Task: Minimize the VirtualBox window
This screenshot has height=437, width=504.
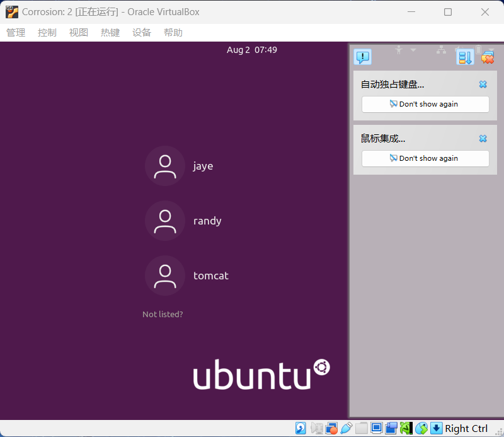Action: 411,12
